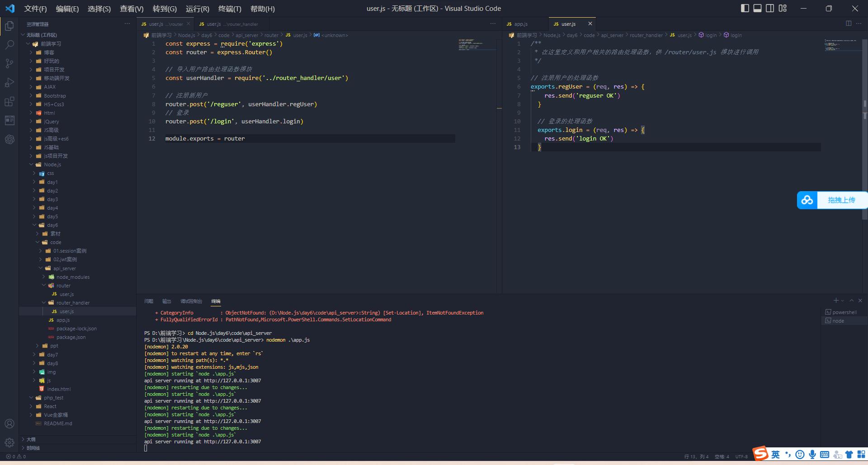Open the ChatGPT extension icon in activity bar
Screen dimensions: 868x465
coord(9,139)
